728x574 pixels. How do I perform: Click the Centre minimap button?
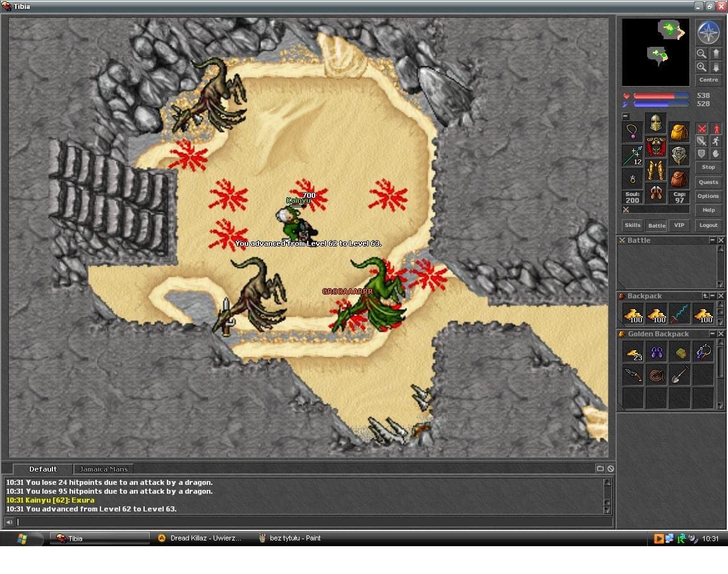[708, 80]
